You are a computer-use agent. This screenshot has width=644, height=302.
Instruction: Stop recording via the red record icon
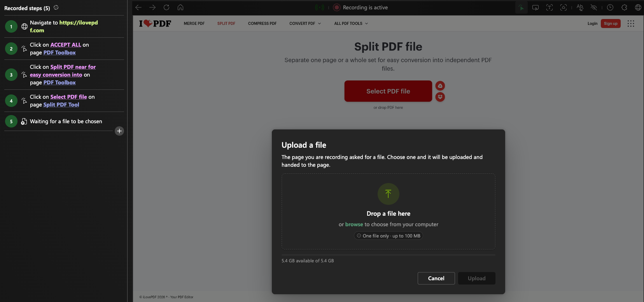point(337,7)
